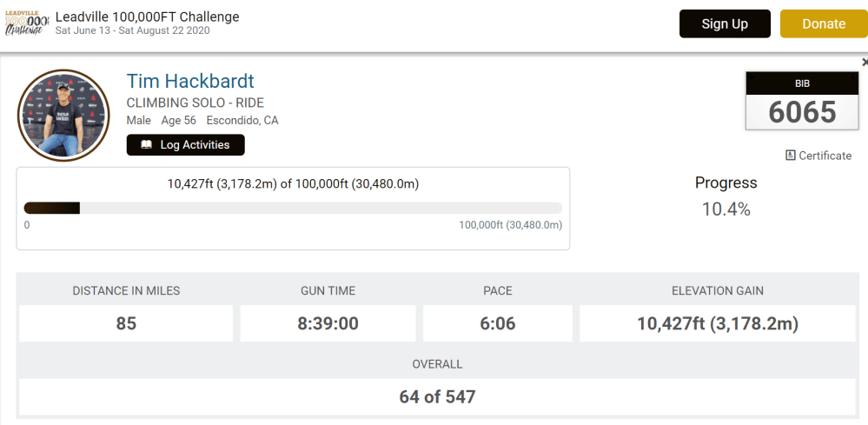868x425 pixels.
Task: Select the Pace value 6:06
Action: tap(498, 323)
